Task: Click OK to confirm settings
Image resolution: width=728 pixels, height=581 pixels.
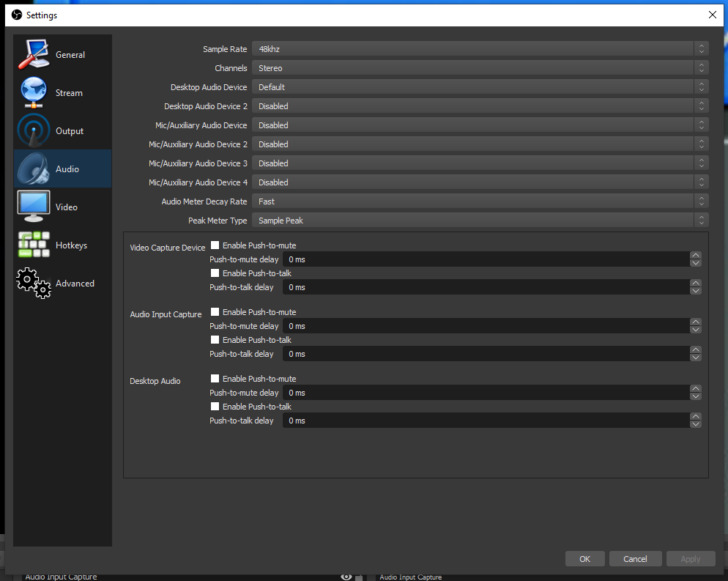Action: coord(585,559)
